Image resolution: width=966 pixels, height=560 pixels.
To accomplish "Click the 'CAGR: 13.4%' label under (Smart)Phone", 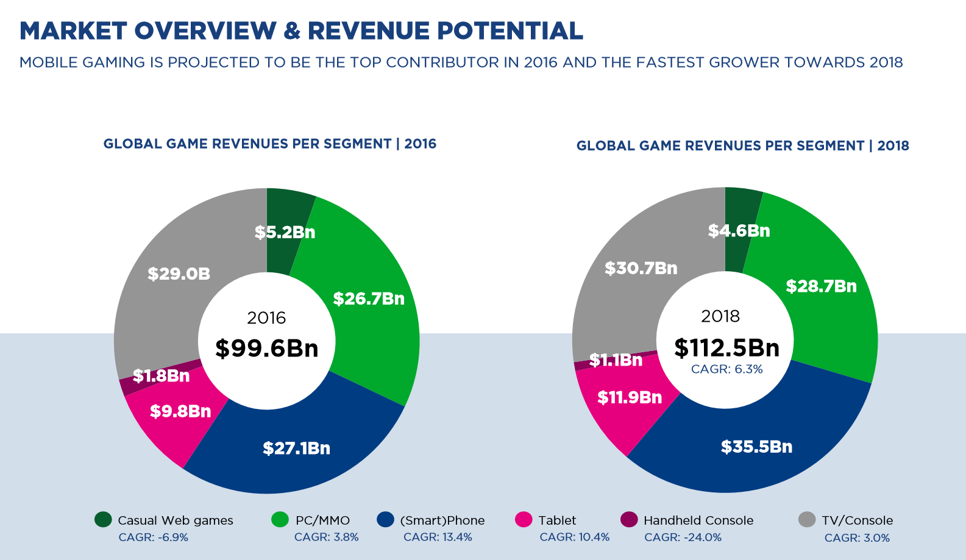I will pyautogui.click(x=438, y=537).
